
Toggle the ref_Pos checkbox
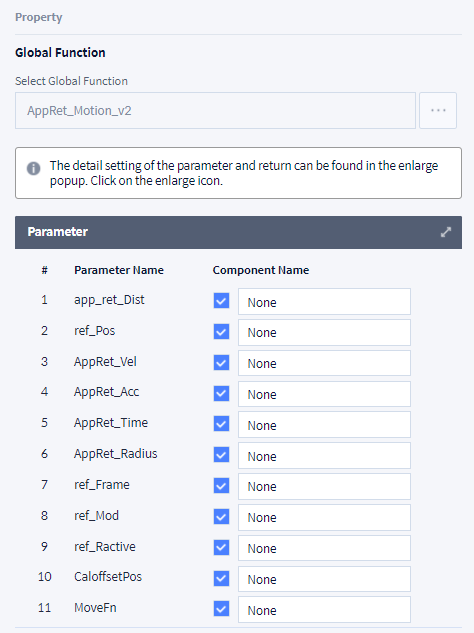click(221, 332)
